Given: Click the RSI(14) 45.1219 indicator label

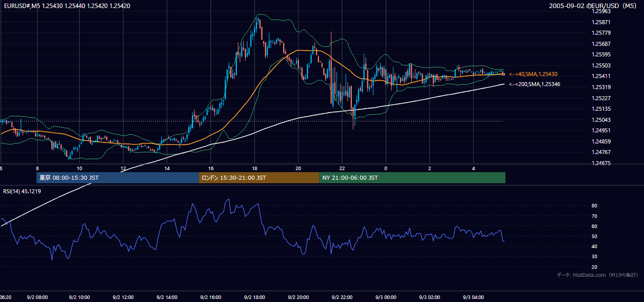Looking at the screenshot, I should click(22, 191).
